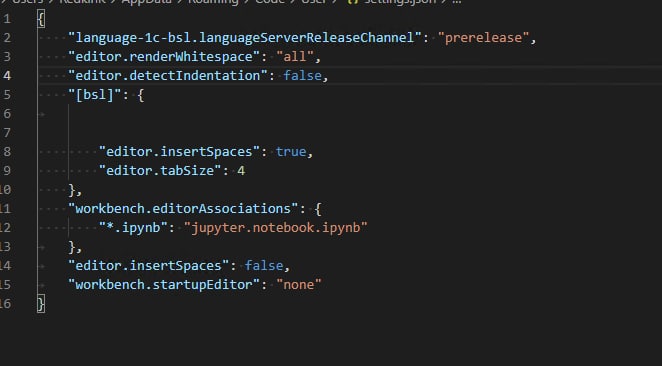
Task: Click the "all" value on line 3
Action: [295, 57]
